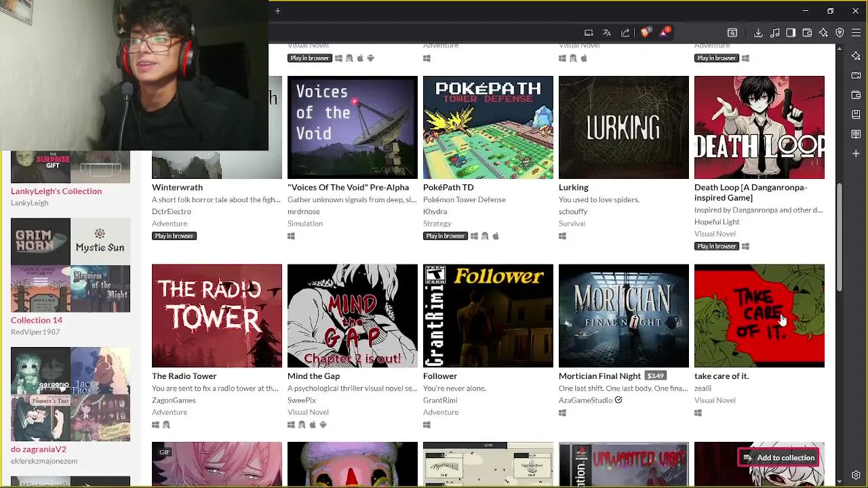The height and width of the screenshot is (488, 868).
Task: Open Collection 14 link
Action: click(x=37, y=320)
